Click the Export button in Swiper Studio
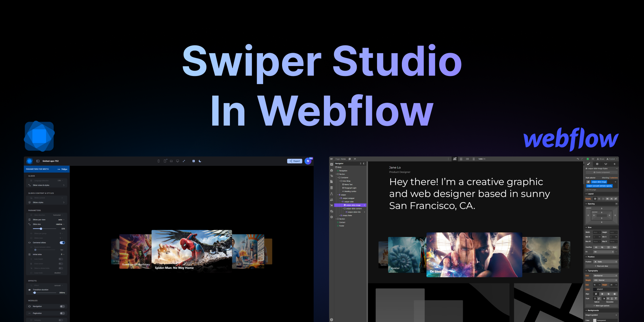The image size is (644, 322). tap(295, 161)
